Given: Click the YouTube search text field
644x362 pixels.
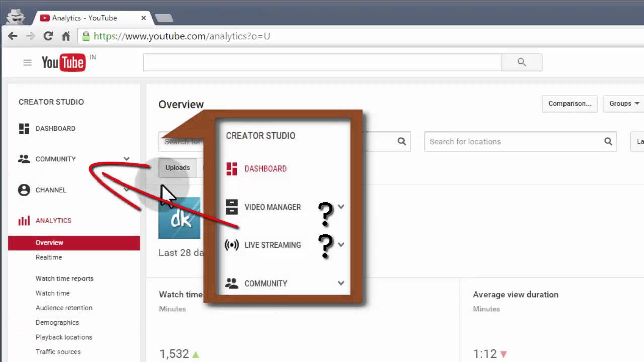Looking at the screenshot, I should 323,62.
